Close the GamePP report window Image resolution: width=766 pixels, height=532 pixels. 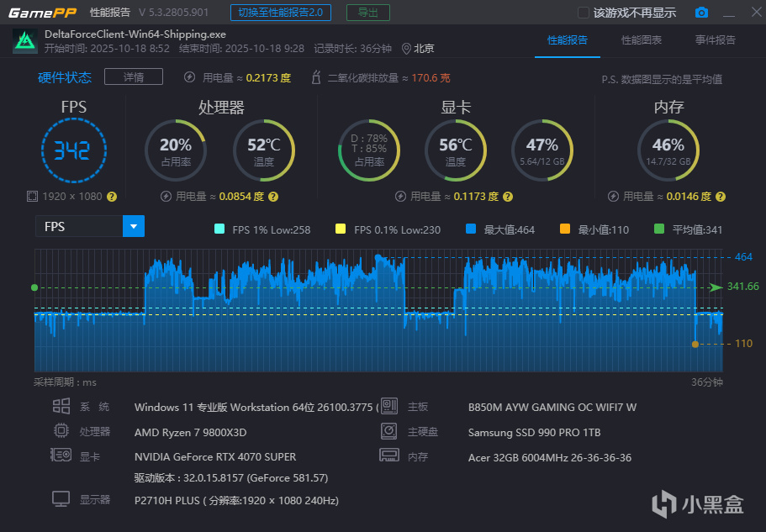756,13
